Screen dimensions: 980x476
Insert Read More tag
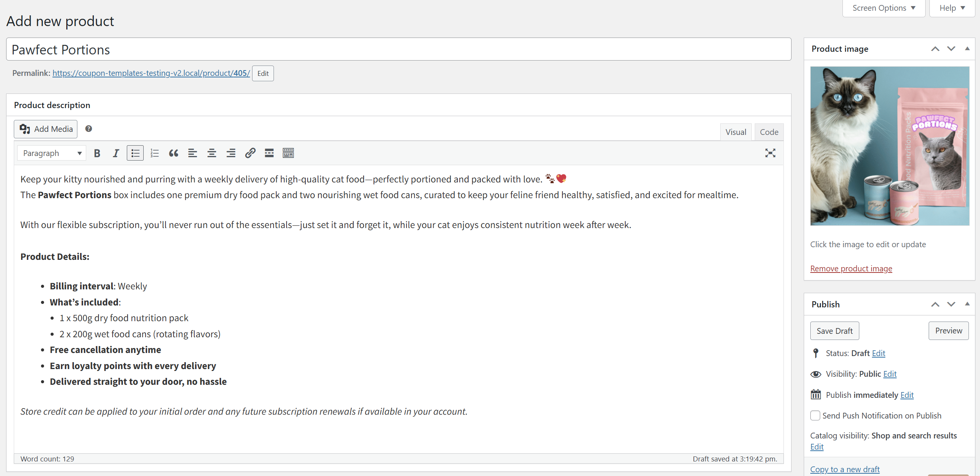(x=269, y=153)
